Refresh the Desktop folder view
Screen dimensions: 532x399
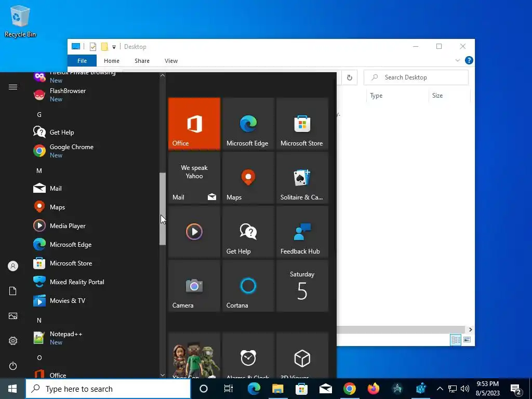tap(350, 78)
